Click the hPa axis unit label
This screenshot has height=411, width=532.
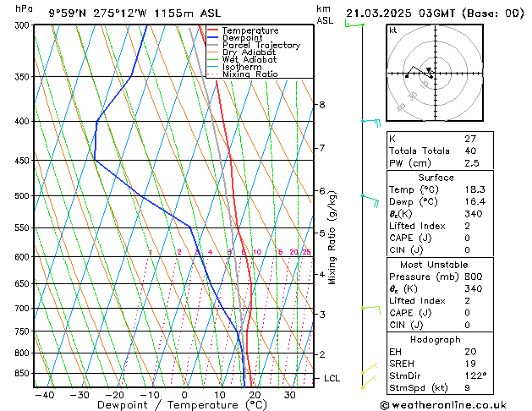coord(24,8)
